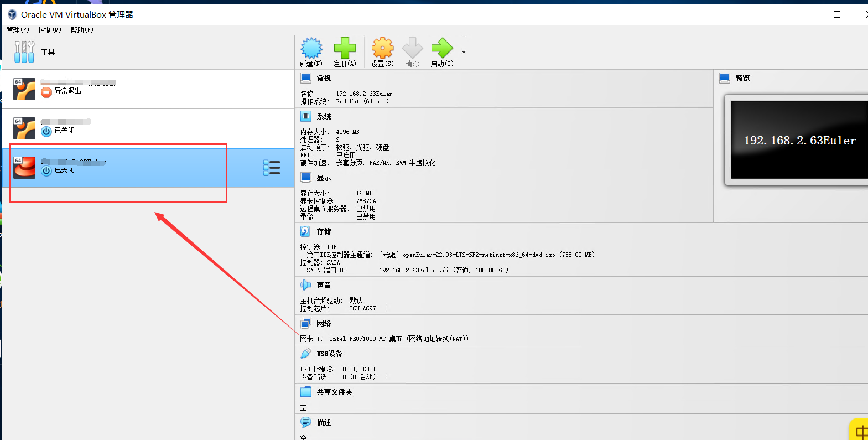The image size is (868, 440).
Task: Click the 显示 section header
Action: [324, 178]
